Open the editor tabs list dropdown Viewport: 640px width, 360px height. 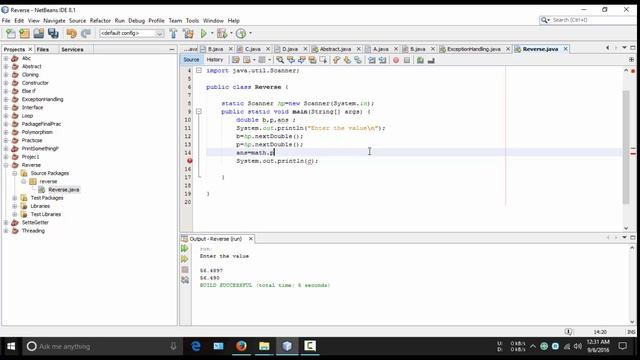(x=624, y=48)
